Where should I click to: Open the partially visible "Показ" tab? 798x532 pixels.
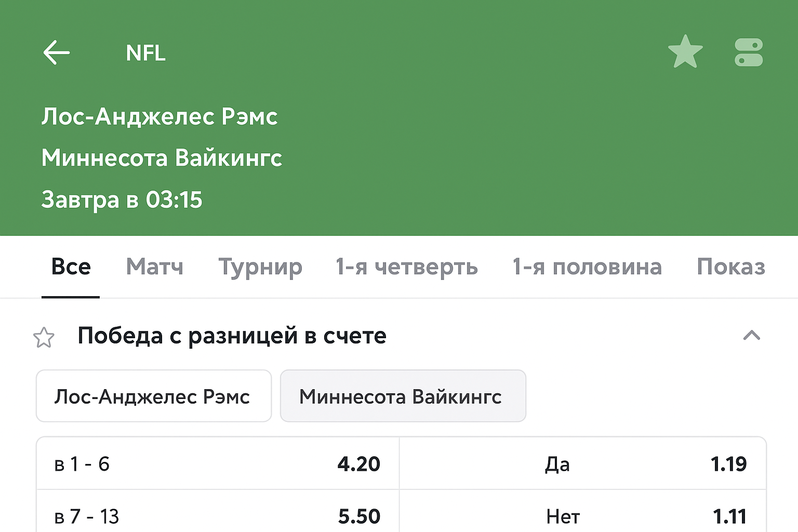[x=730, y=267]
